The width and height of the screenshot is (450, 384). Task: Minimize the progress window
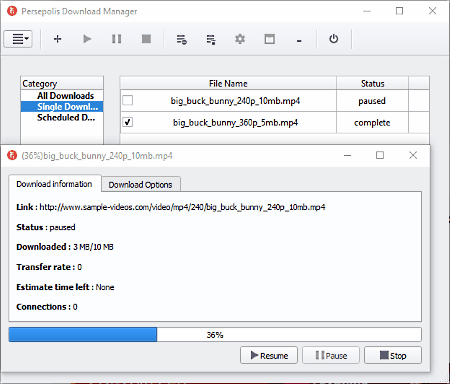click(x=348, y=155)
